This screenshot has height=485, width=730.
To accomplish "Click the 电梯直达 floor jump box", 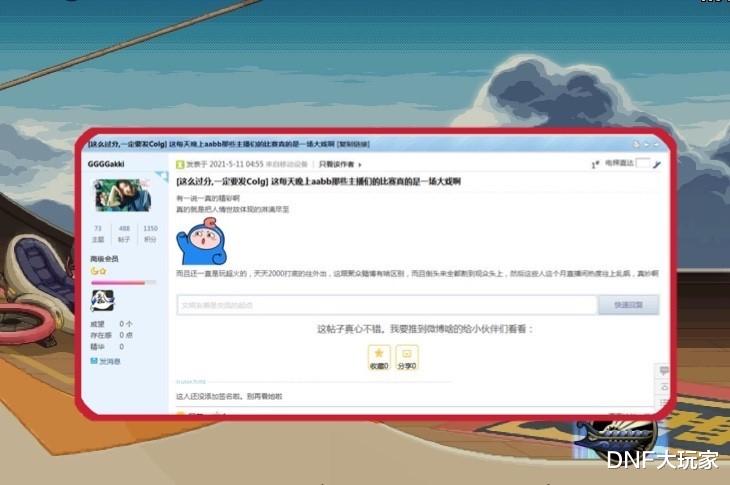I will click(x=642, y=163).
